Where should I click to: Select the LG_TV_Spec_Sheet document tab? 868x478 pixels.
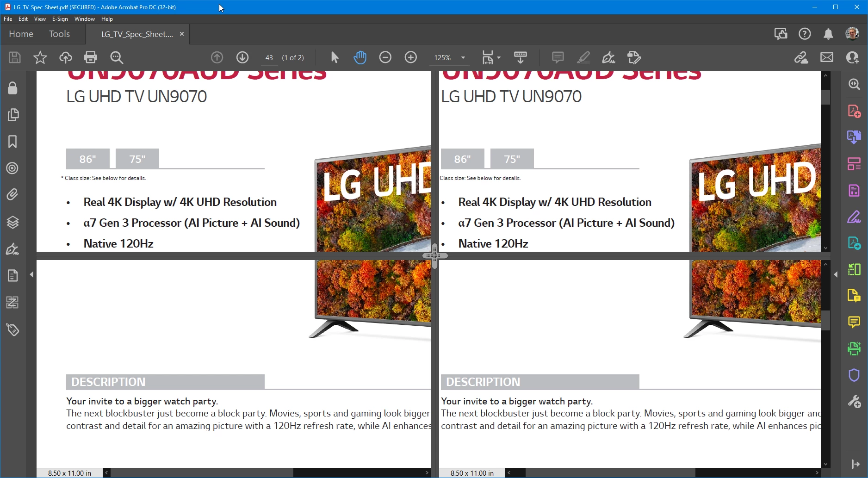click(x=137, y=34)
